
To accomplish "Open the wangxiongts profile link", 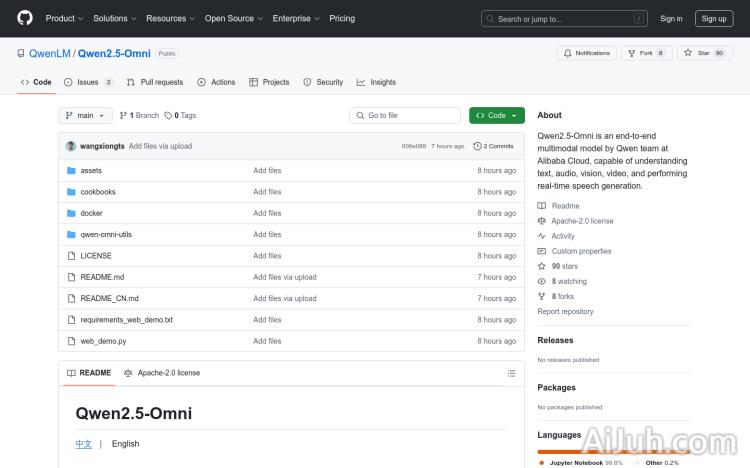I will (x=102, y=146).
